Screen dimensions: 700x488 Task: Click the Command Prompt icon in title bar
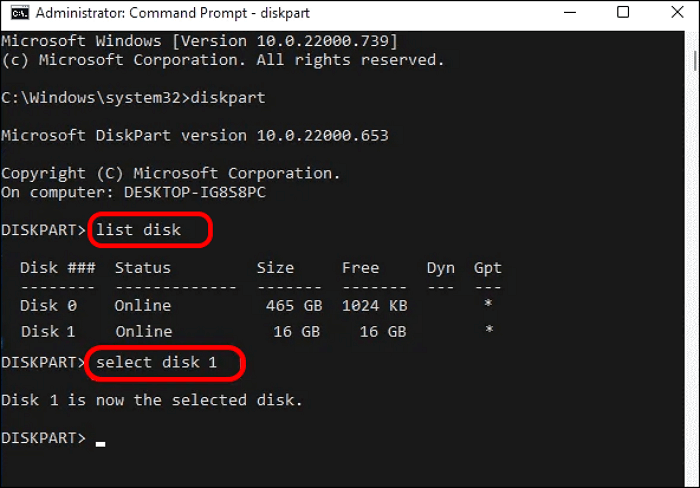[x=15, y=12]
